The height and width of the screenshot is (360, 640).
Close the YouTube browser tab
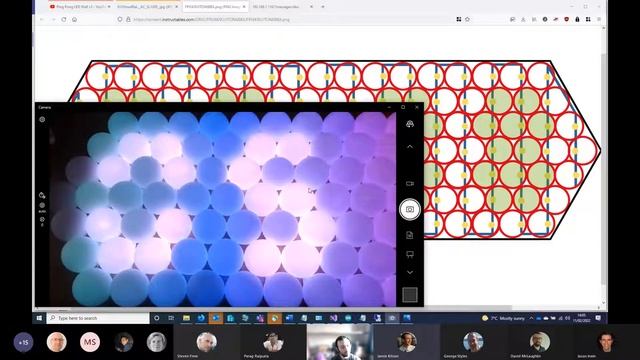109,7
